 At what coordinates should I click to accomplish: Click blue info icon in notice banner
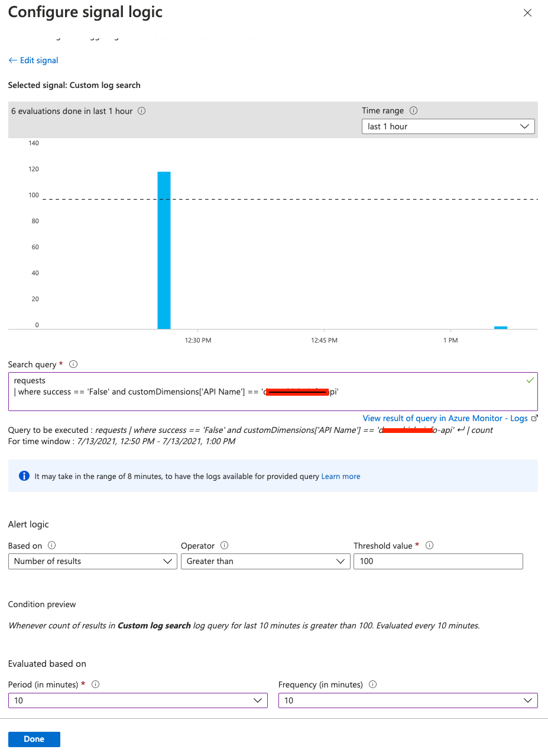[24, 476]
